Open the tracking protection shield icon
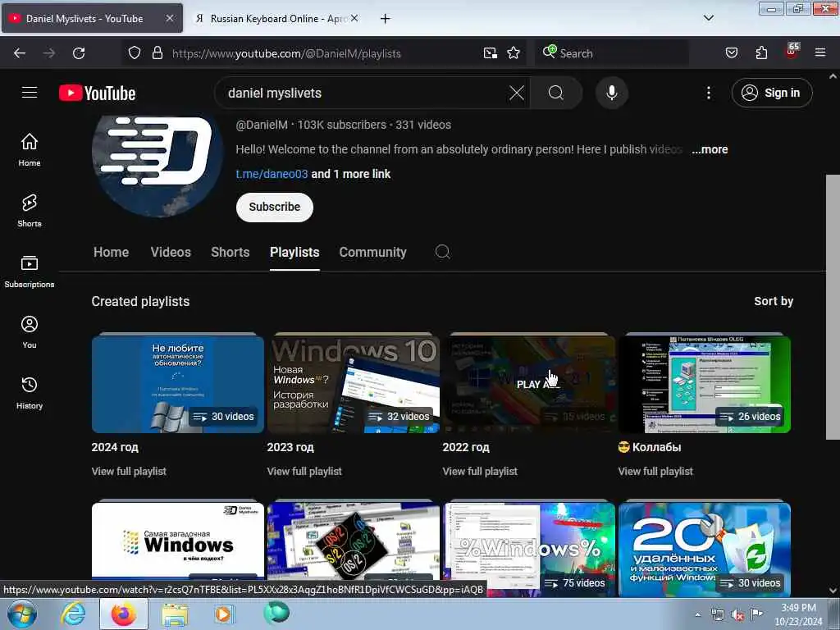 [135, 53]
